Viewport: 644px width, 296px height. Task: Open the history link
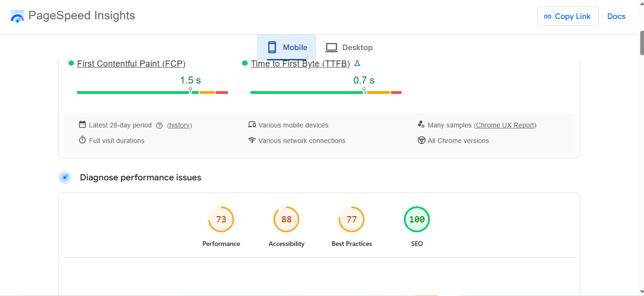(x=180, y=125)
